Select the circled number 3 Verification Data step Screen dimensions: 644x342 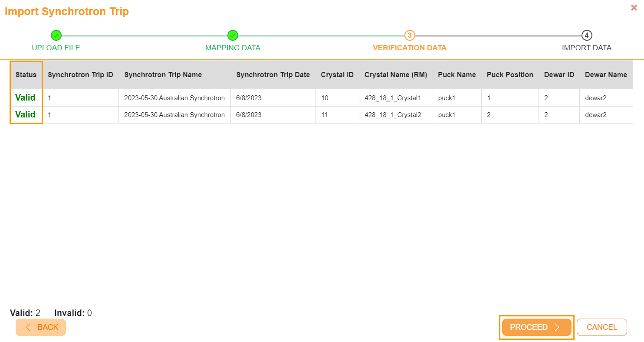pyautogui.click(x=410, y=35)
